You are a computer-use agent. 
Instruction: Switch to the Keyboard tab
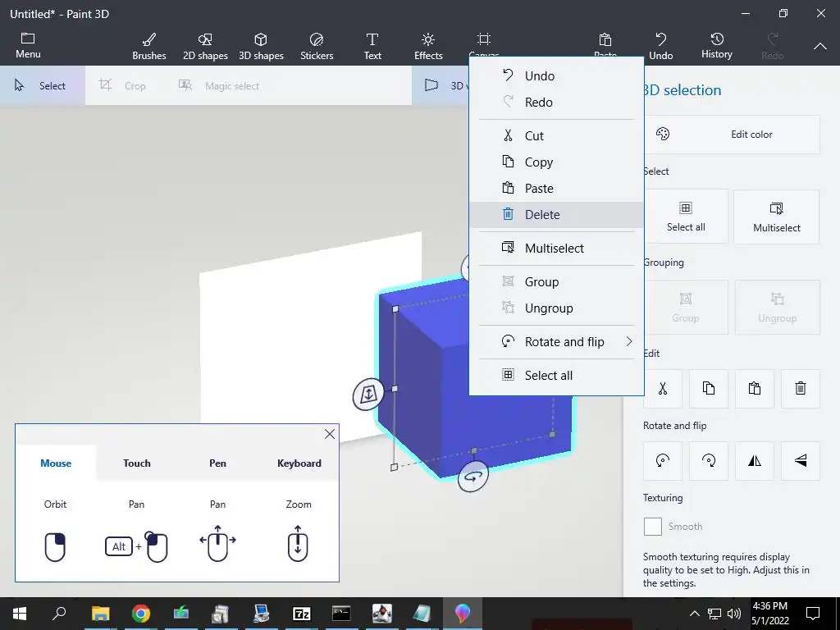[299, 463]
